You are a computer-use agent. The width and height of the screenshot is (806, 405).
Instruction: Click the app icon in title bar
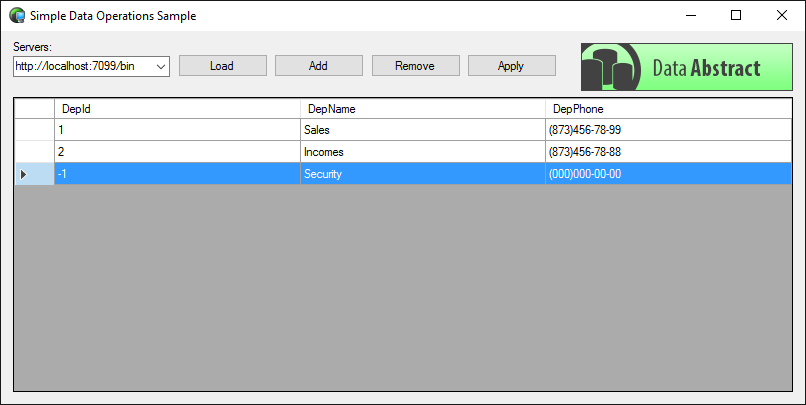pos(16,16)
